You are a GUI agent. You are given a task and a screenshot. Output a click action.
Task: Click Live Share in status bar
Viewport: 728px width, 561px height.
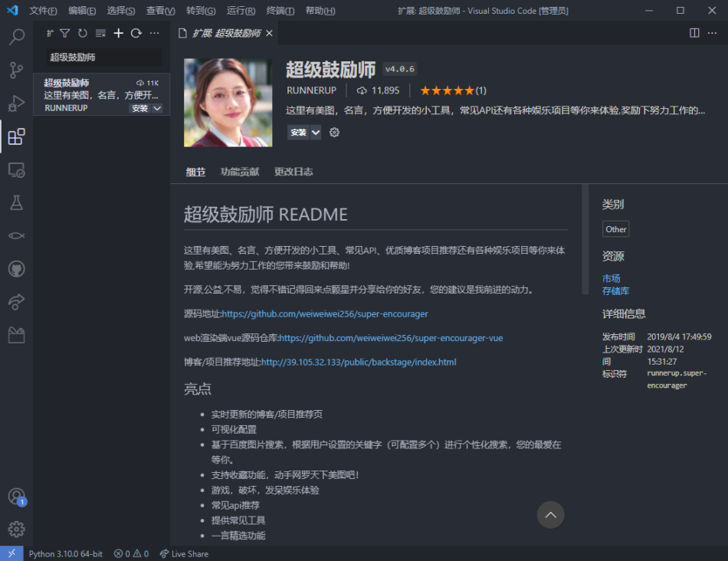185,553
